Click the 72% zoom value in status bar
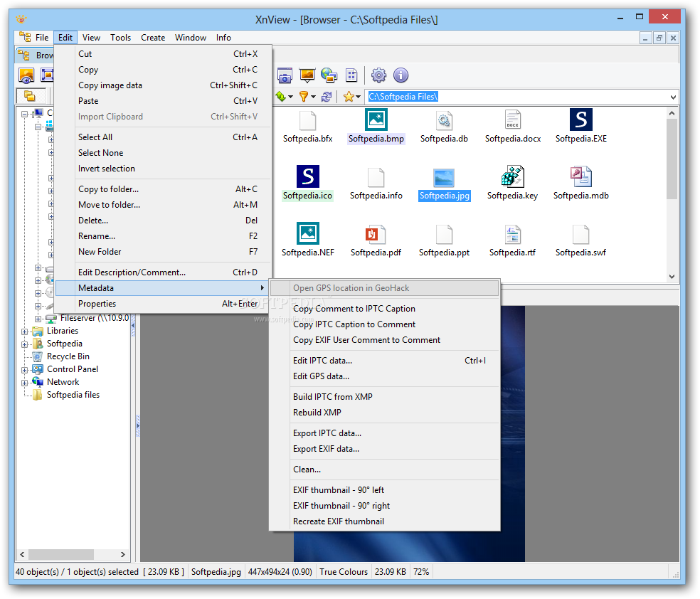700x599 pixels. click(x=421, y=572)
